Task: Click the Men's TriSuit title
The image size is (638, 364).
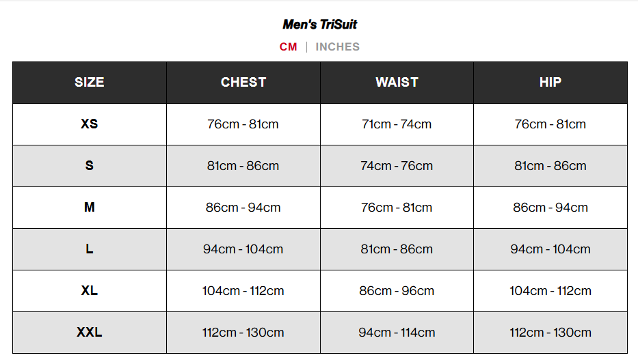Action: tap(319, 25)
